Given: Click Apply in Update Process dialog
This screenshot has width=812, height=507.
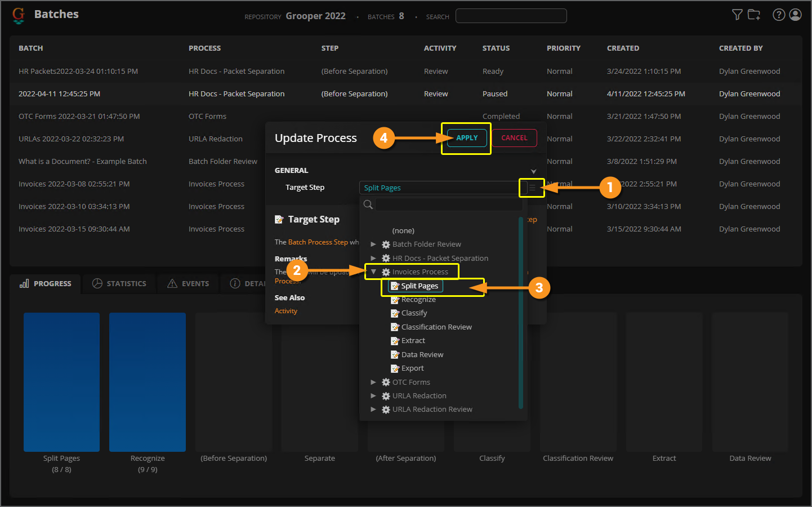Looking at the screenshot, I should [x=467, y=138].
